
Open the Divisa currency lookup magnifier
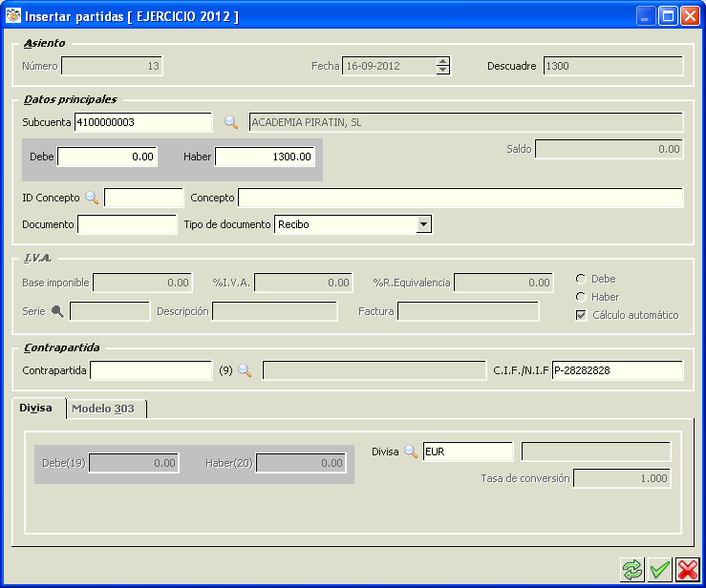(x=411, y=451)
